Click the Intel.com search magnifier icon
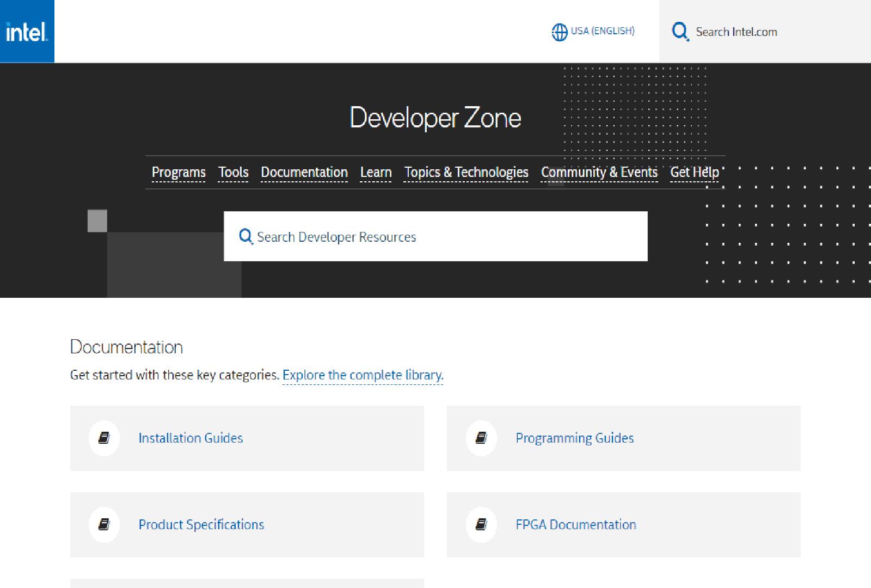 coord(680,32)
